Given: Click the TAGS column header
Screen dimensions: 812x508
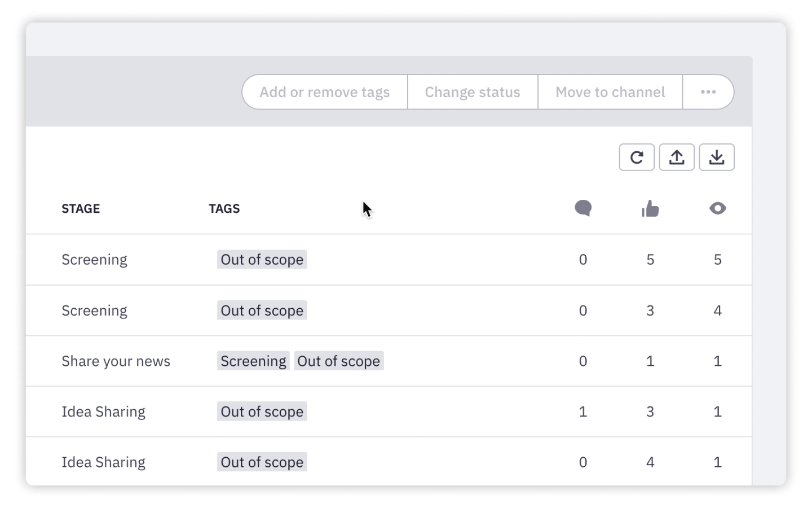Looking at the screenshot, I should tap(224, 209).
